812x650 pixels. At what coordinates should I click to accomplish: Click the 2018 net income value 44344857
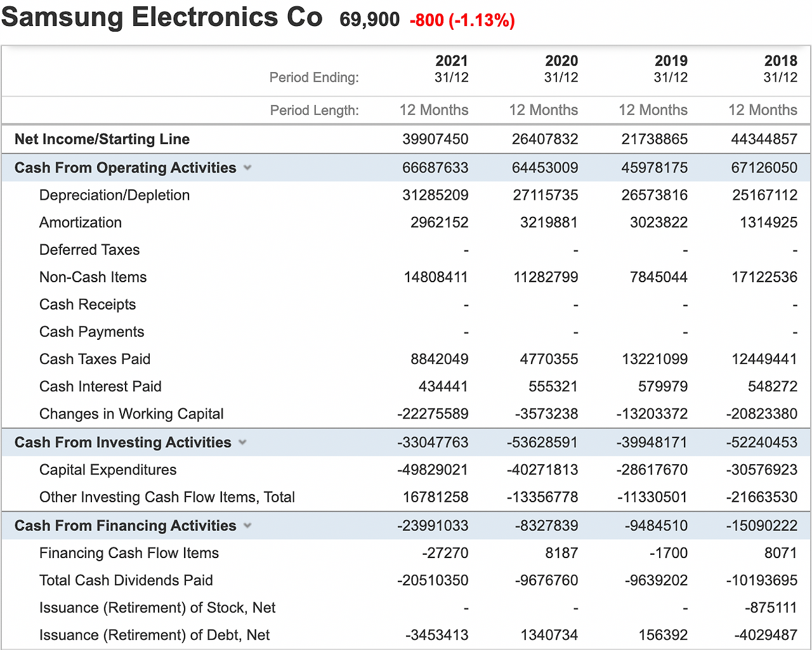[764, 139]
